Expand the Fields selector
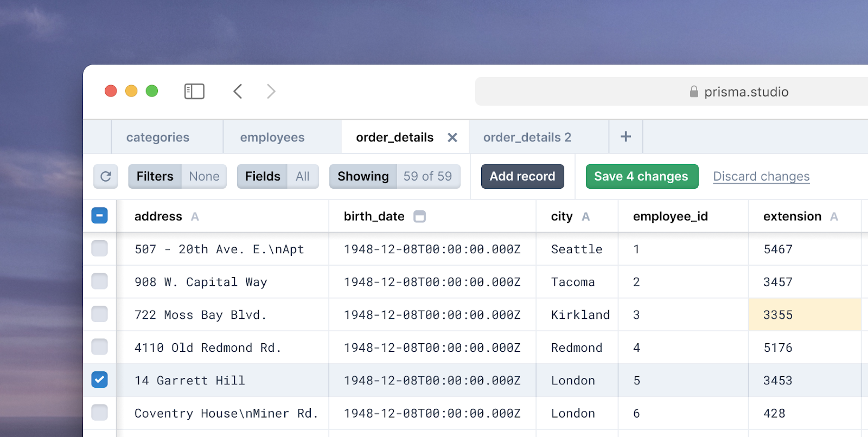The height and width of the screenshot is (437, 868). pos(277,177)
